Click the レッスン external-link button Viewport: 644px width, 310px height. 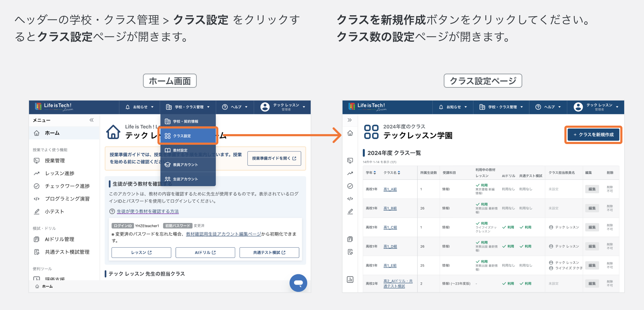pyautogui.click(x=141, y=252)
